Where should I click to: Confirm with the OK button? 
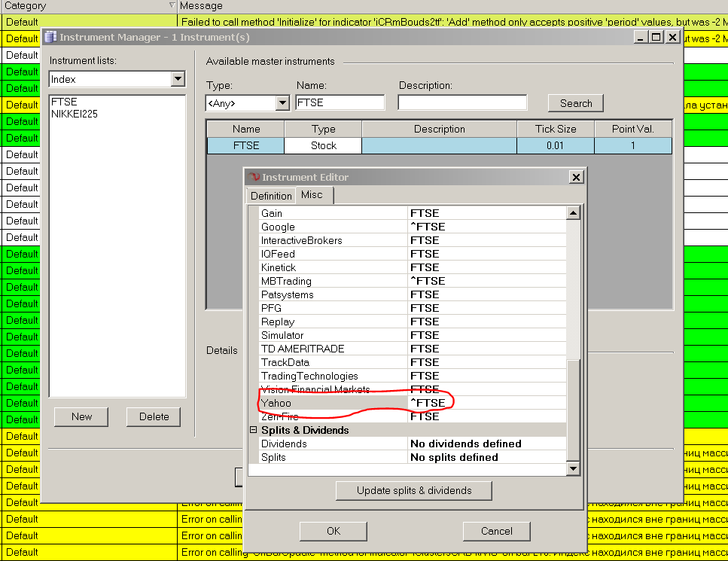tap(334, 531)
